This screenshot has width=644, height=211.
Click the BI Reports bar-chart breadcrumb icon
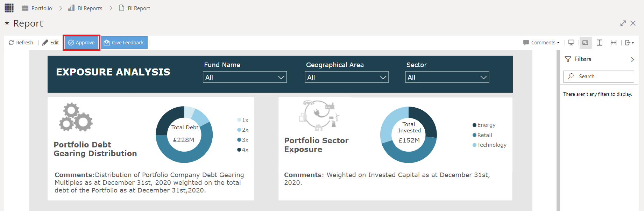click(71, 8)
